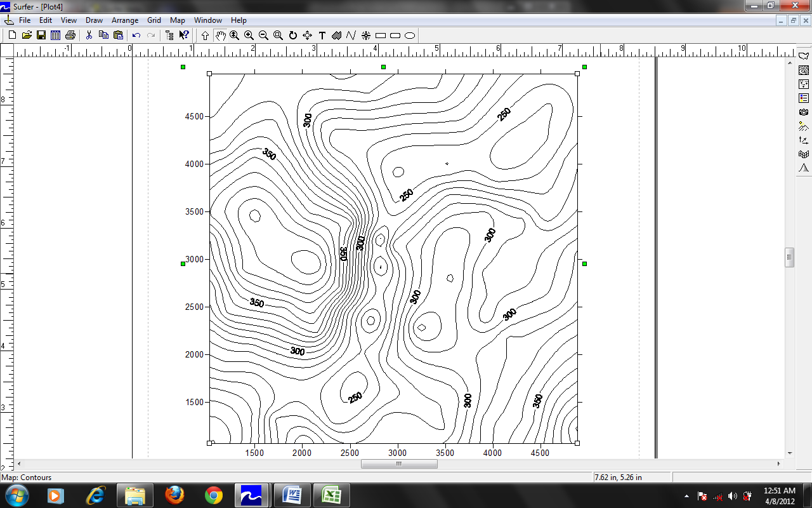
Task: Select the Pan hand tool
Action: (x=220, y=36)
